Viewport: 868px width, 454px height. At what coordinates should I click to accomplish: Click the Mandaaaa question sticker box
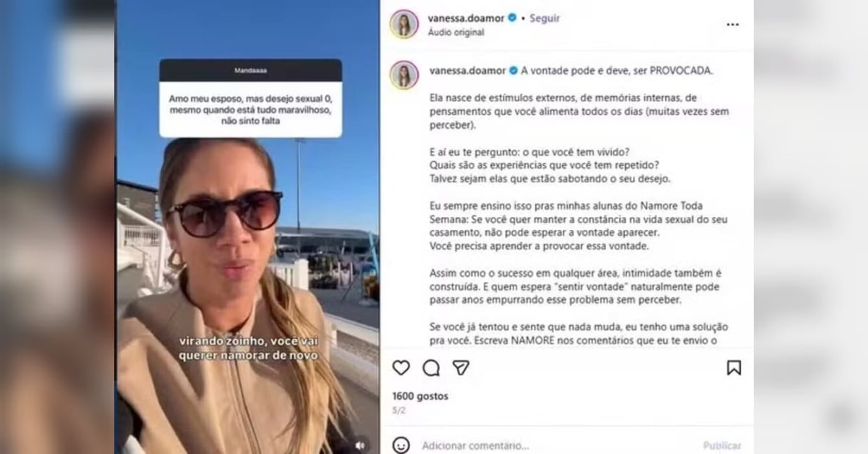click(x=250, y=98)
